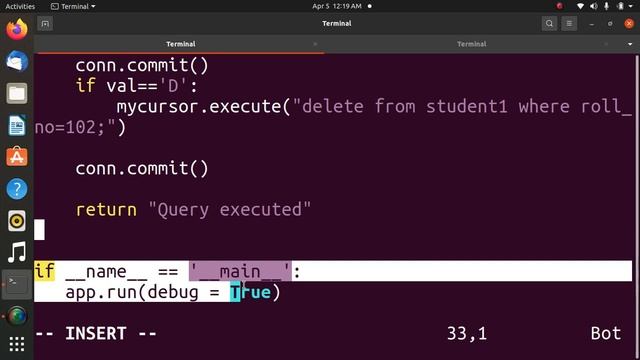This screenshot has height=360, width=640.
Task: Close the second Terminal tab
Action: point(606,44)
